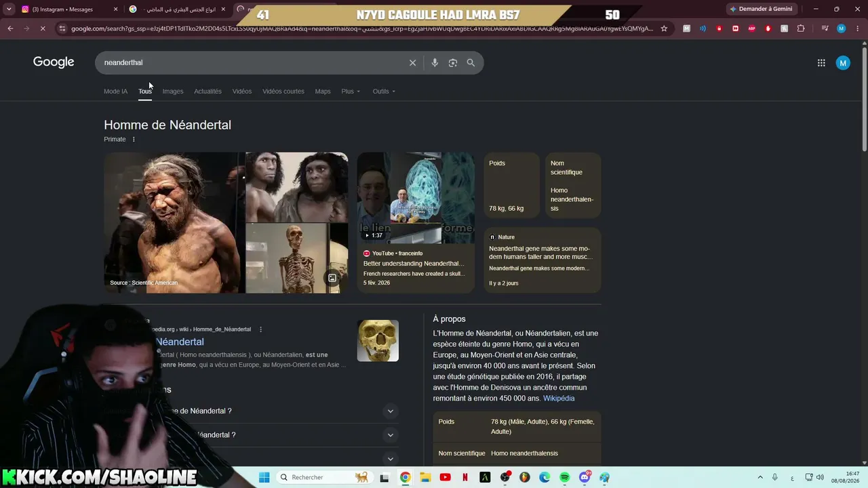Image resolution: width=868 pixels, height=488 pixels.
Task: Open the large Neanderthal reconstruction image
Action: point(174,223)
